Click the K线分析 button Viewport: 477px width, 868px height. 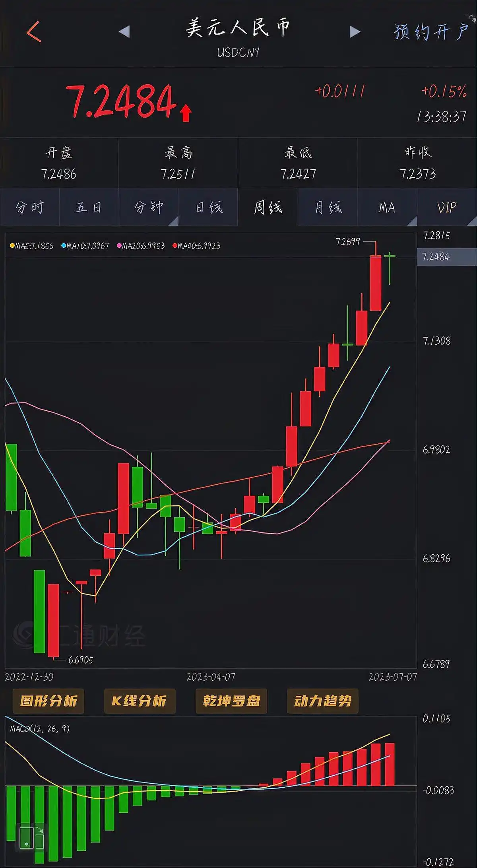click(x=140, y=701)
